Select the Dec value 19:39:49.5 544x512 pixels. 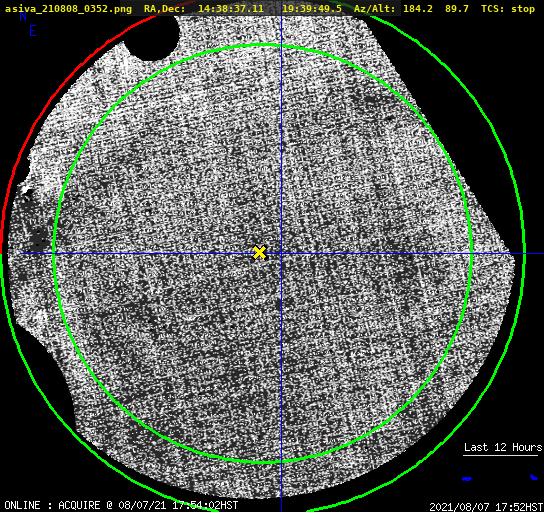point(312,9)
